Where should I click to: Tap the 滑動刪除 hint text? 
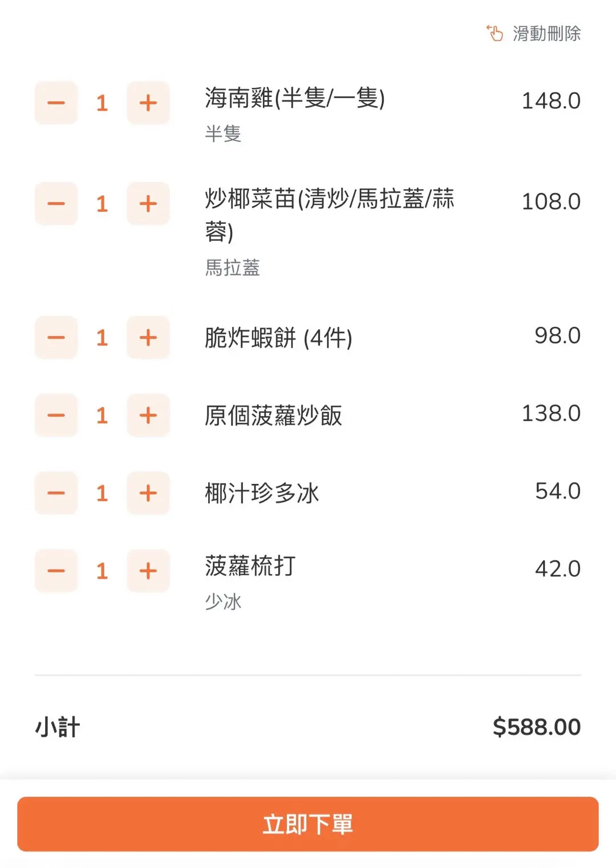pos(546,33)
